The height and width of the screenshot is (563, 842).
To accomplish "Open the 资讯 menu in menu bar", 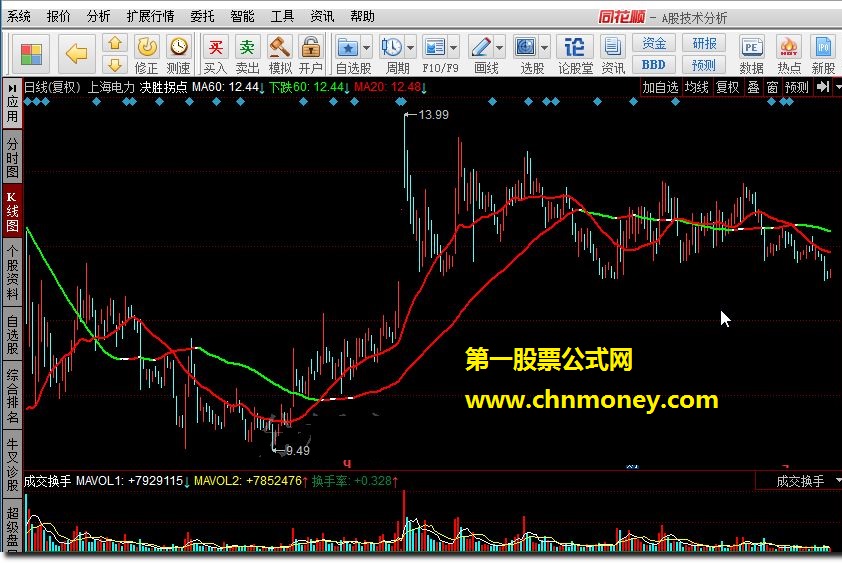I will click(x=322, y=17).
